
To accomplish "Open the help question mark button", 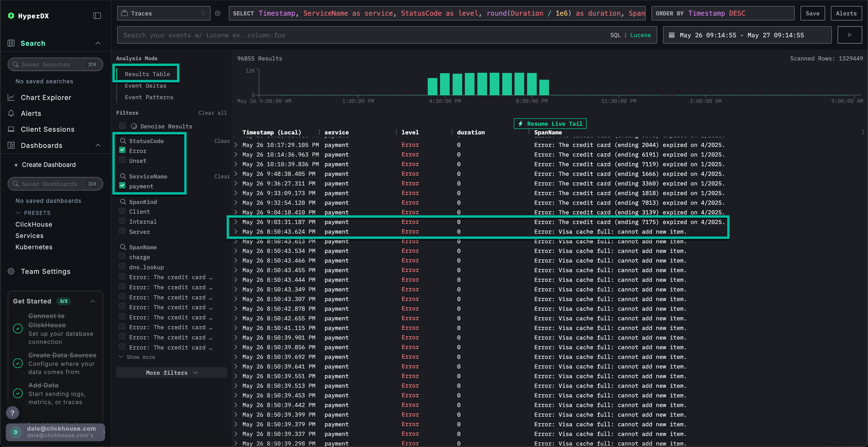I will (13, 413).
